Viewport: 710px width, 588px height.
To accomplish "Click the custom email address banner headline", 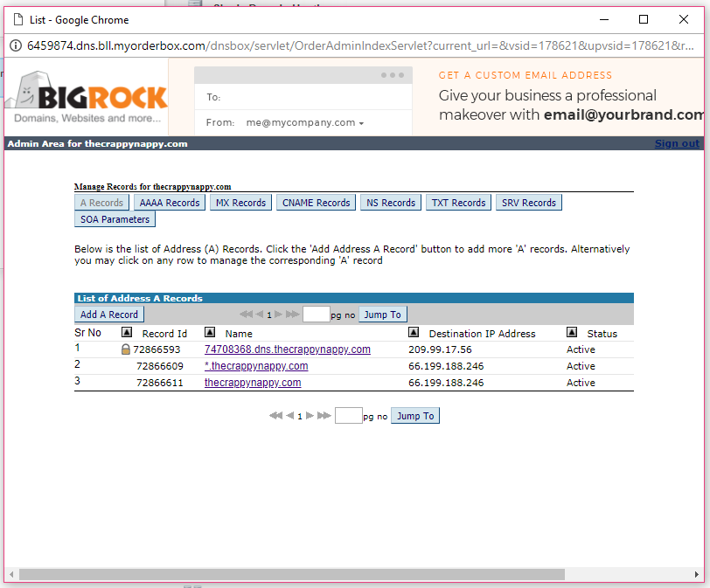I will coord(526,75).
